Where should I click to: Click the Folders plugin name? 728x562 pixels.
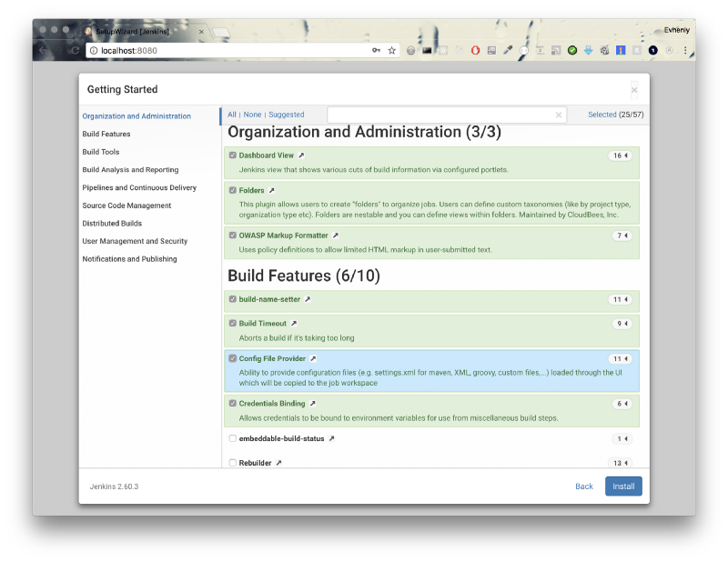coord(252,190)
